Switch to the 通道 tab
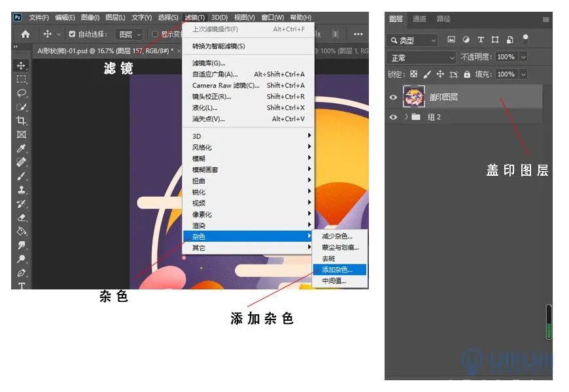569x392 pixels. tap(420, 20)
